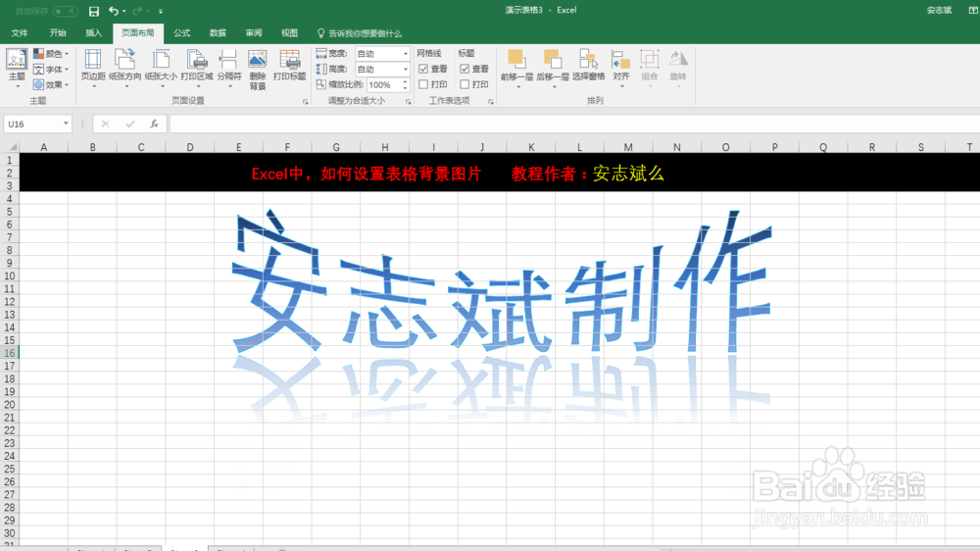Click the Cancel (X) formula button
The width and height of the screenshot is (980, 551).
click(x=105, y=124)
